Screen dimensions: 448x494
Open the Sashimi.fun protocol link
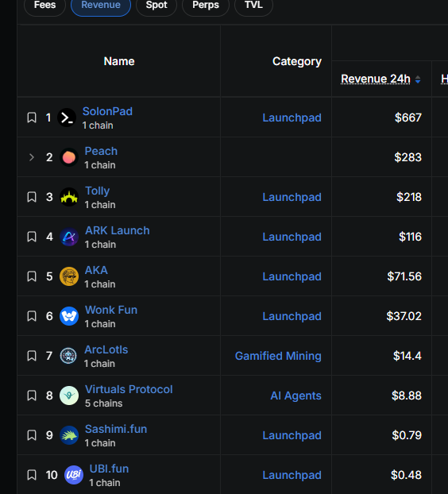(x=116, y=429)
